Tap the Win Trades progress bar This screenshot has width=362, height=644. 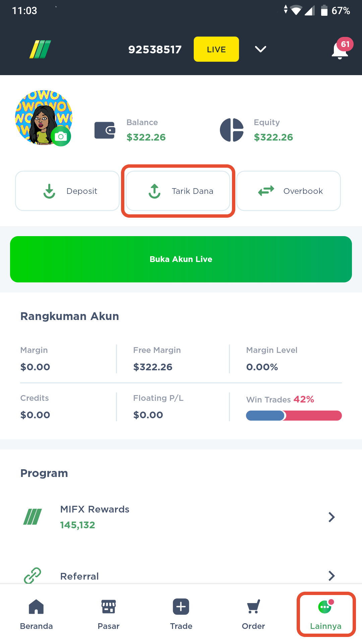pos(294,416)
